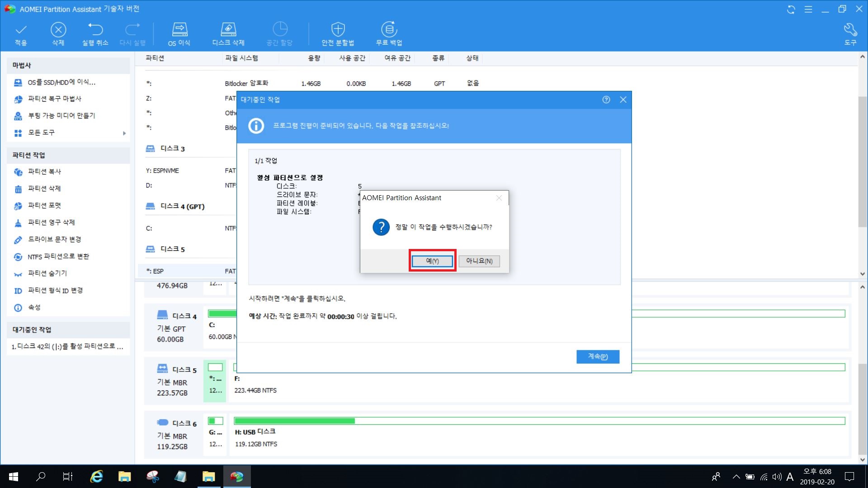Click the 여유 공간 column header
Viewport: 868px width, 488px height.
click(x=397, y=58)
